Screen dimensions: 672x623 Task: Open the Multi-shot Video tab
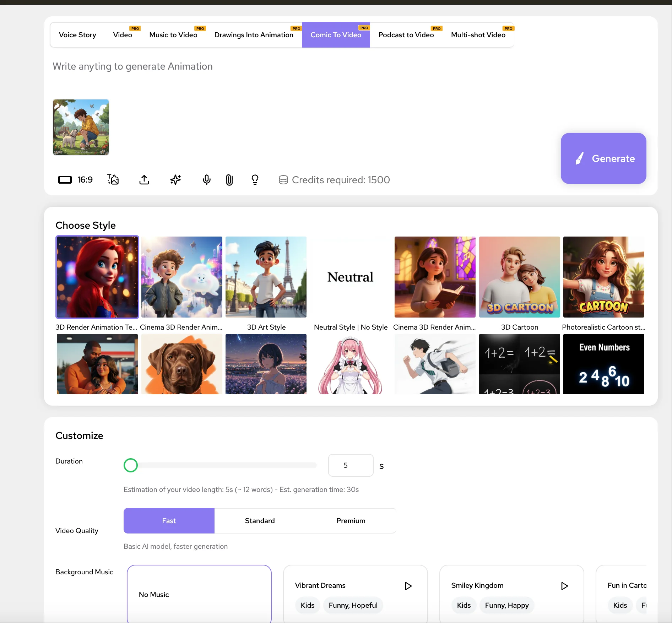pyautogui.click(x=478, y=35)
